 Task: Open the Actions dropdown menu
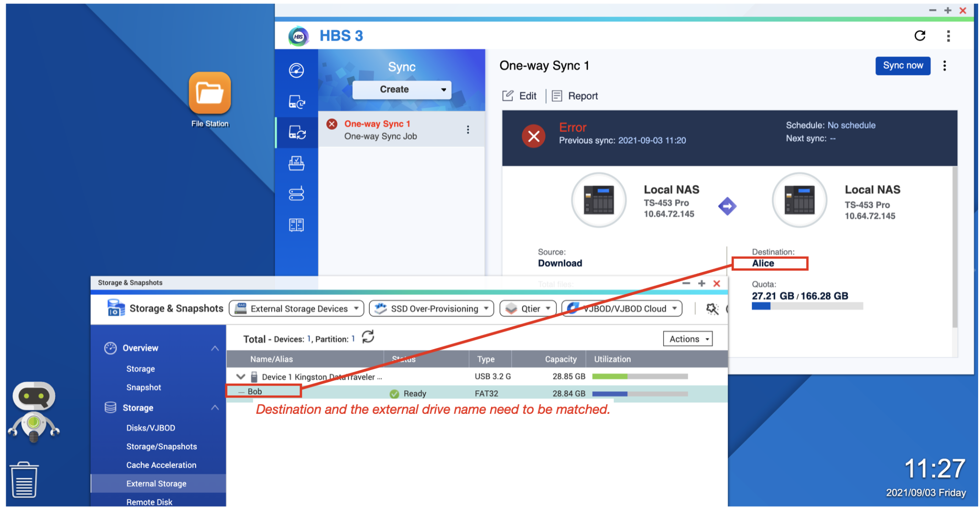(x=687, y=339)
